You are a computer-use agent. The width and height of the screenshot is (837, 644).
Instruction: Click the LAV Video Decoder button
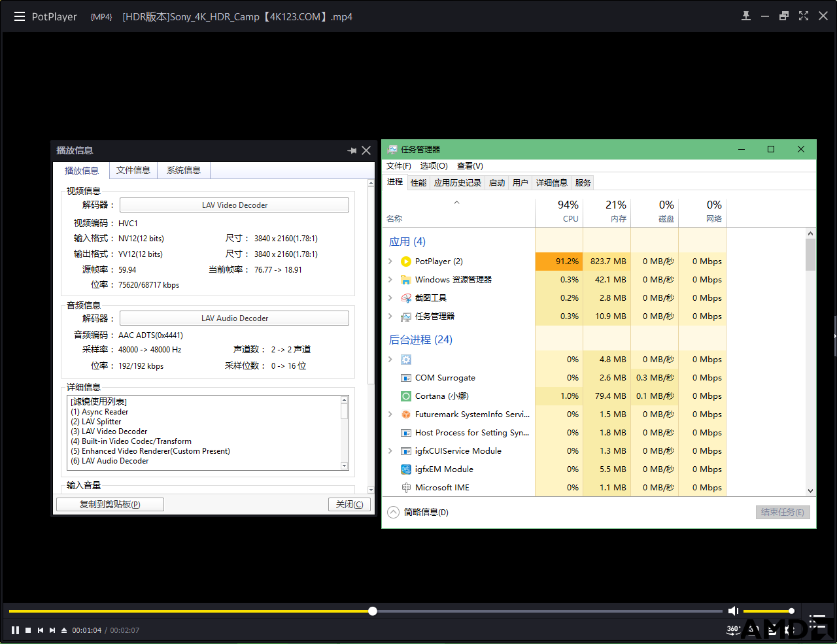click(x=234, y=205)
